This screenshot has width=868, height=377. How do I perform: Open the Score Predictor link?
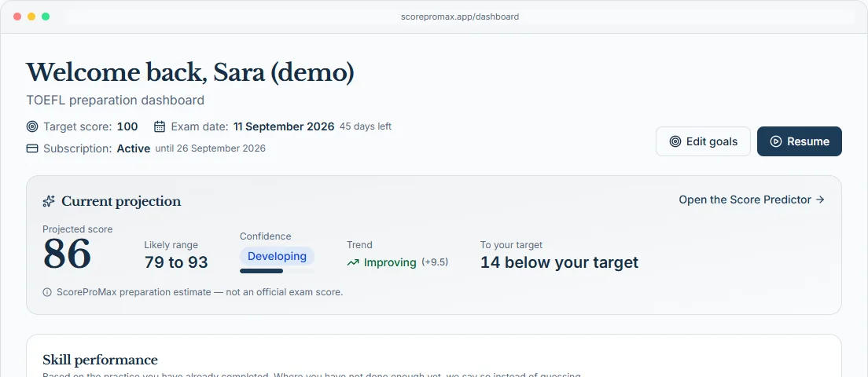coord(752,199)
